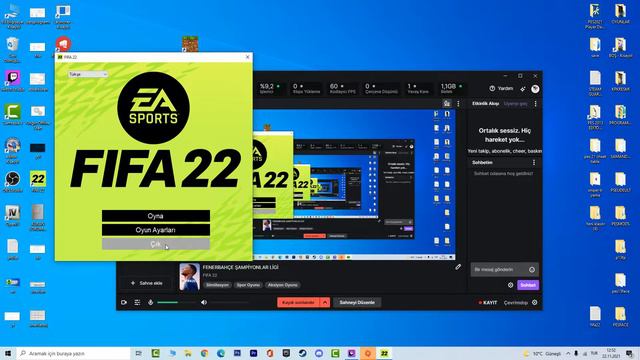
Task: Click the FIFA 22 stream game thumbnail
Action: coord(189,277)
